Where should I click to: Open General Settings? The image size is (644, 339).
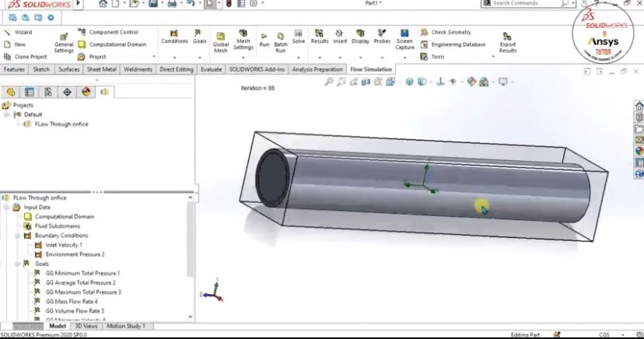pos(64,43)
